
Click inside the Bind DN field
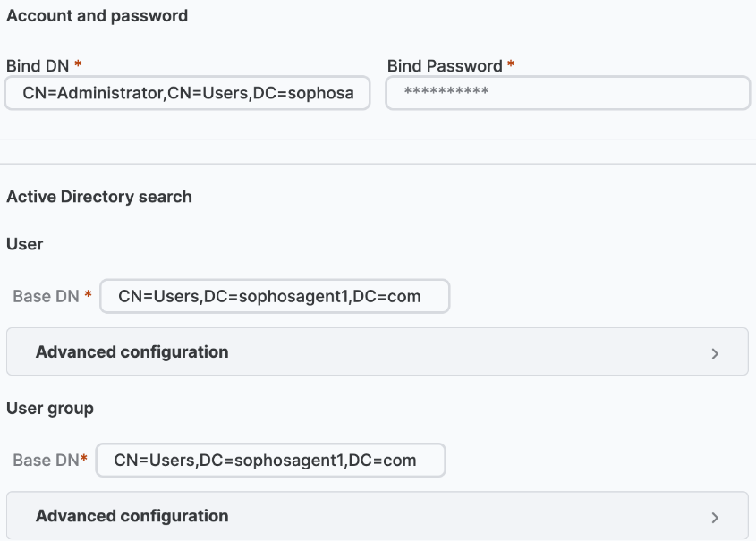186,93
